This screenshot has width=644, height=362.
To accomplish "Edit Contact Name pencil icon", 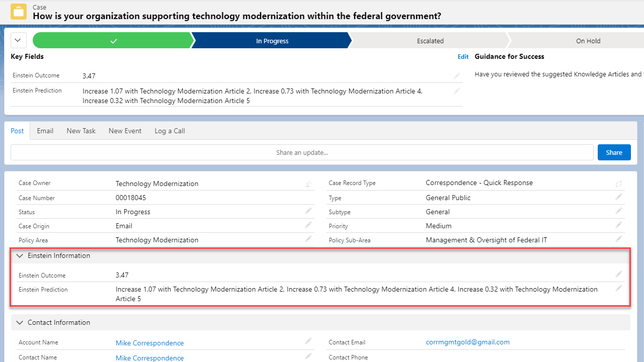I will [x=308, y=356].
